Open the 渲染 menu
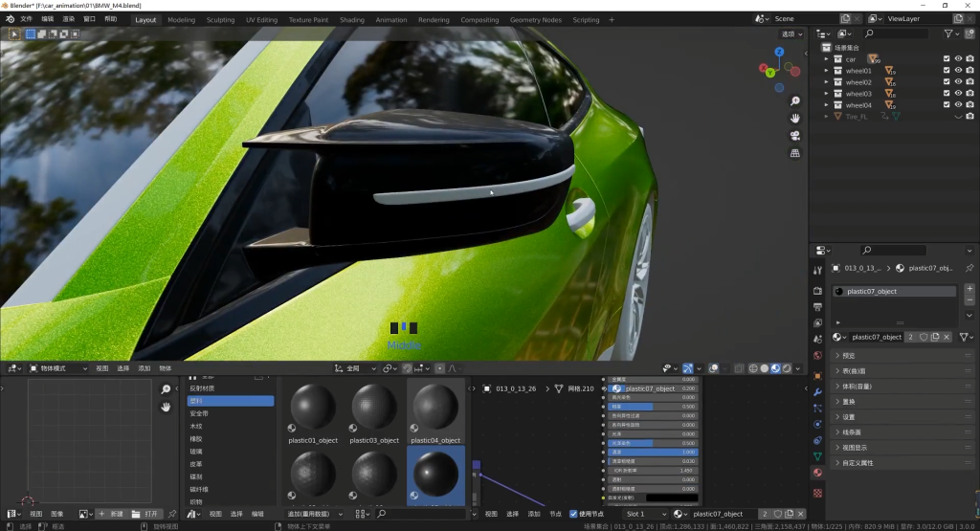Viewport: 980px width, 531px height. point(69,19)
